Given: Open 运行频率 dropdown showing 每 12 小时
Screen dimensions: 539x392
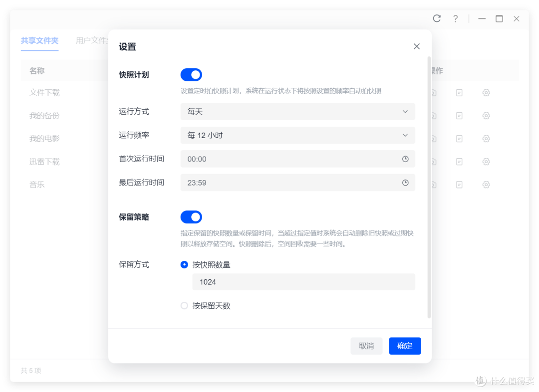Looking at the screenshot, I should click(x=297, y=135).
